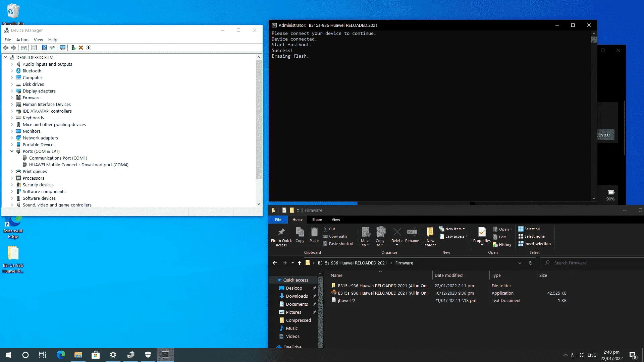Click Select all in ribbon
The height and width of the screenshot is (362, 644).
529,229
